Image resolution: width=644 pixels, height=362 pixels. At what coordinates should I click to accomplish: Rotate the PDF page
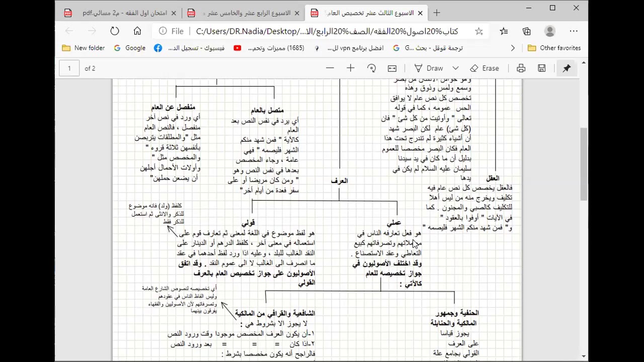pos(371,68)
